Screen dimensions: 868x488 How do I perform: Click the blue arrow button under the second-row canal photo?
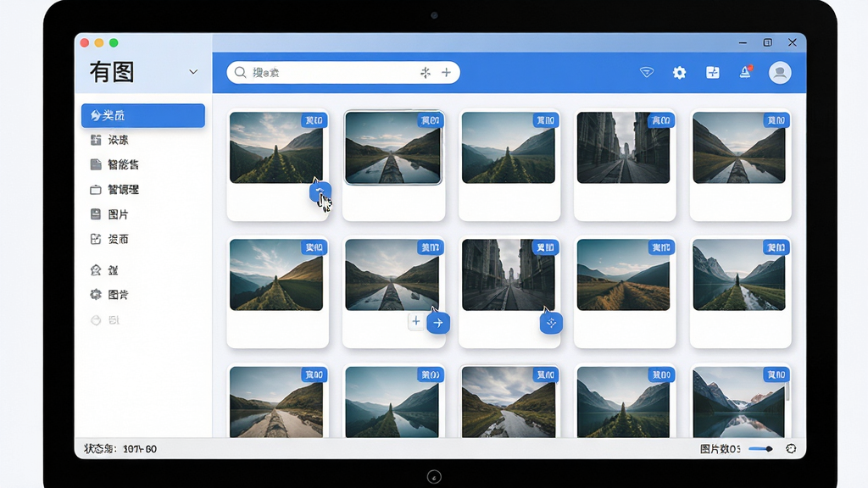(x=438, y=323)
